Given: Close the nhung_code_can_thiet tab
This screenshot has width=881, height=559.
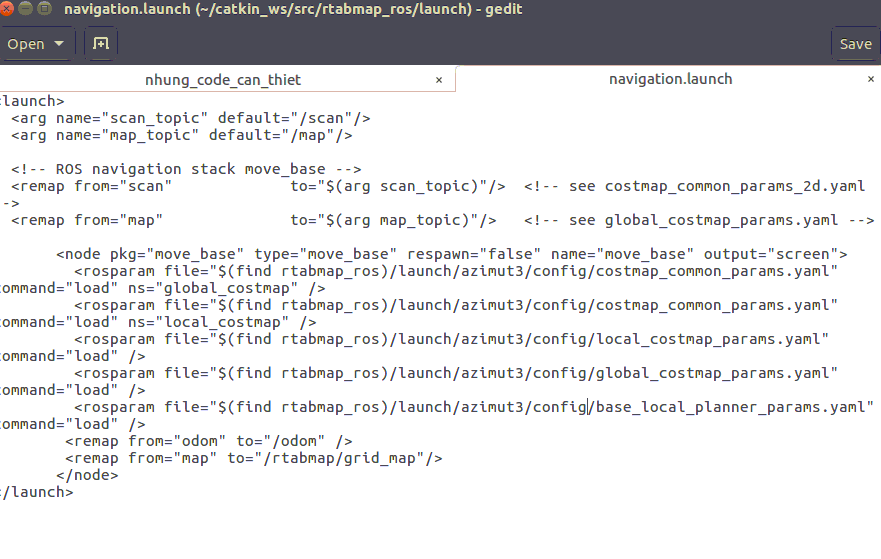Looking at the screenshot, I should pyautogui.click(x=440, y=79).
